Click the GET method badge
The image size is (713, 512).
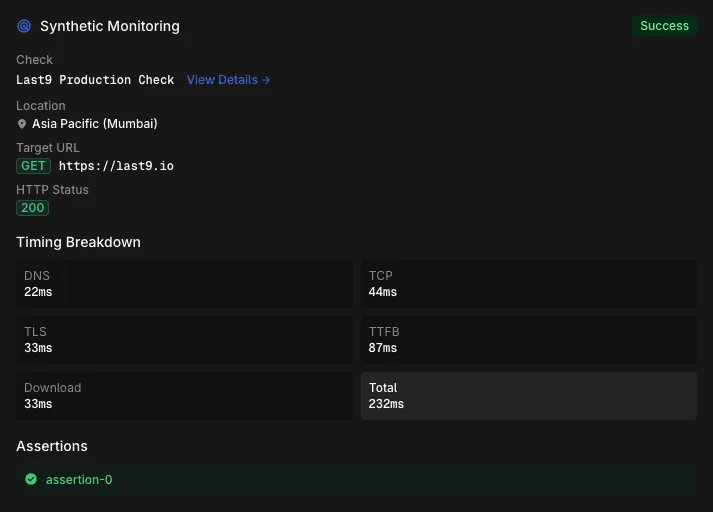coord(33,166)
